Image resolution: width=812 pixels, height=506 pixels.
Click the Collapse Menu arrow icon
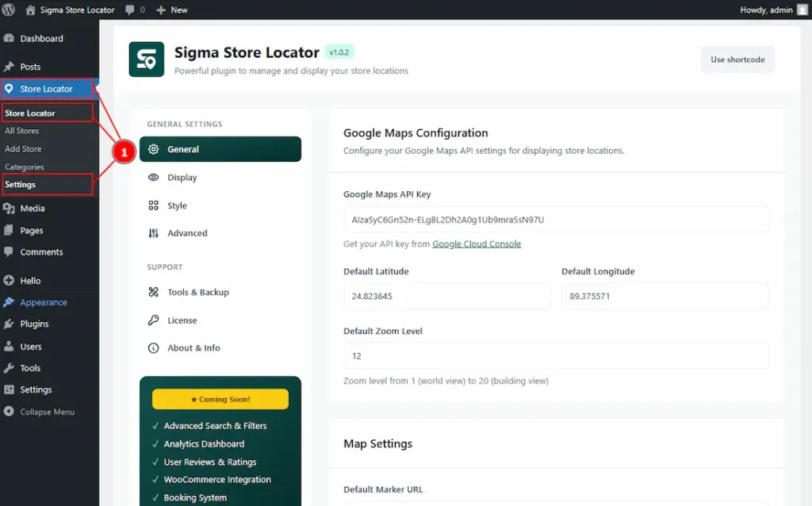[x=9, y=411]
